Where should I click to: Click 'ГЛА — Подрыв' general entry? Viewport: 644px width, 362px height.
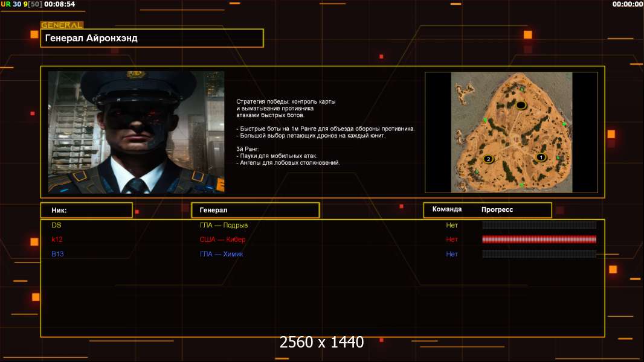click(224, 225)
